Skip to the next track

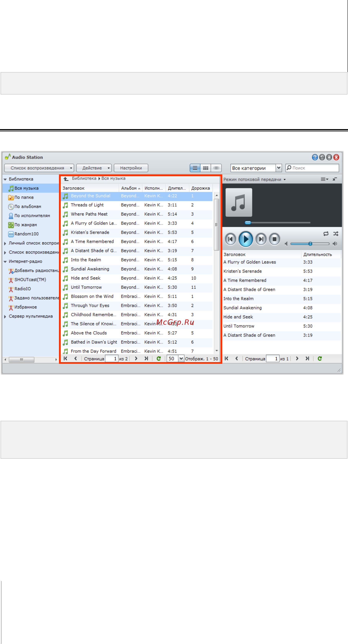[261, 239]
